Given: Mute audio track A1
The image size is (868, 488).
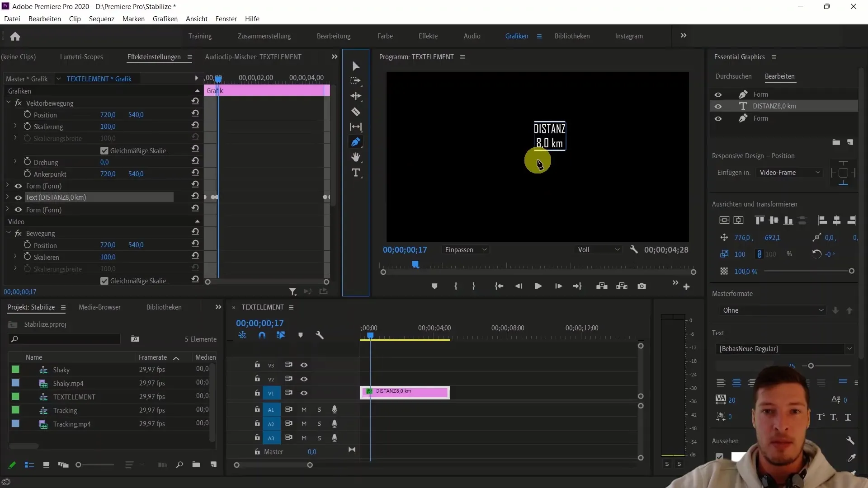Looking at the screenshot, I should coord(304,410).
